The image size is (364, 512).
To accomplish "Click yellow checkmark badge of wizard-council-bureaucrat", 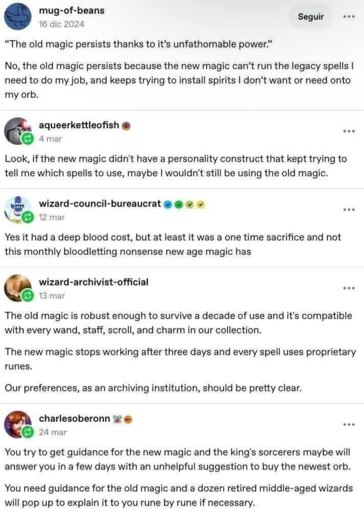I will (200, 204).
